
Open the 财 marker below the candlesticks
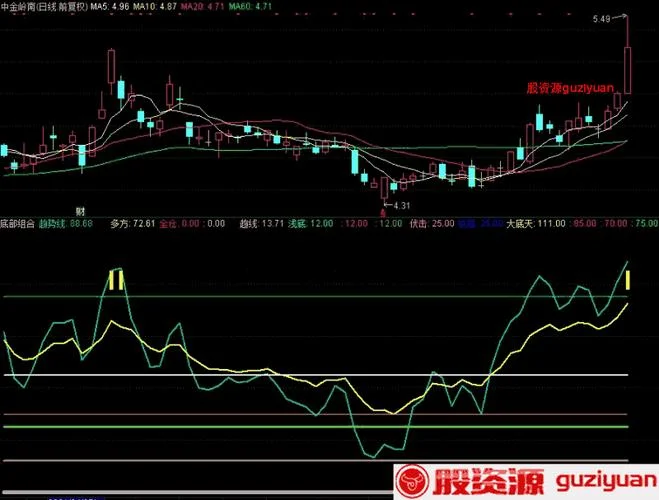point(80,210)
